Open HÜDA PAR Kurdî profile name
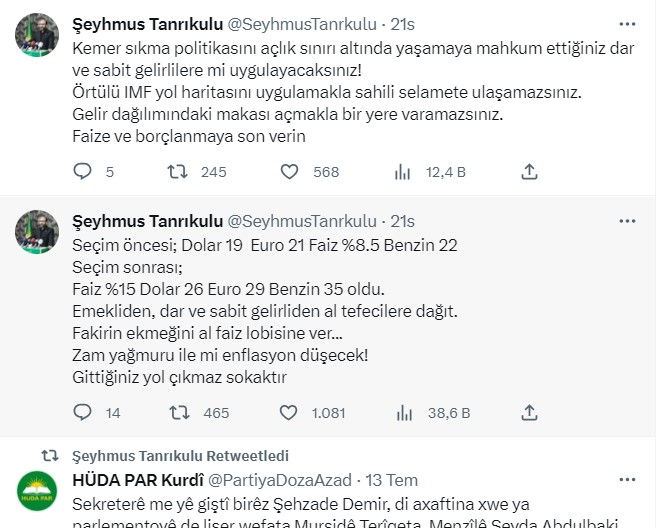 coord(139,480)
